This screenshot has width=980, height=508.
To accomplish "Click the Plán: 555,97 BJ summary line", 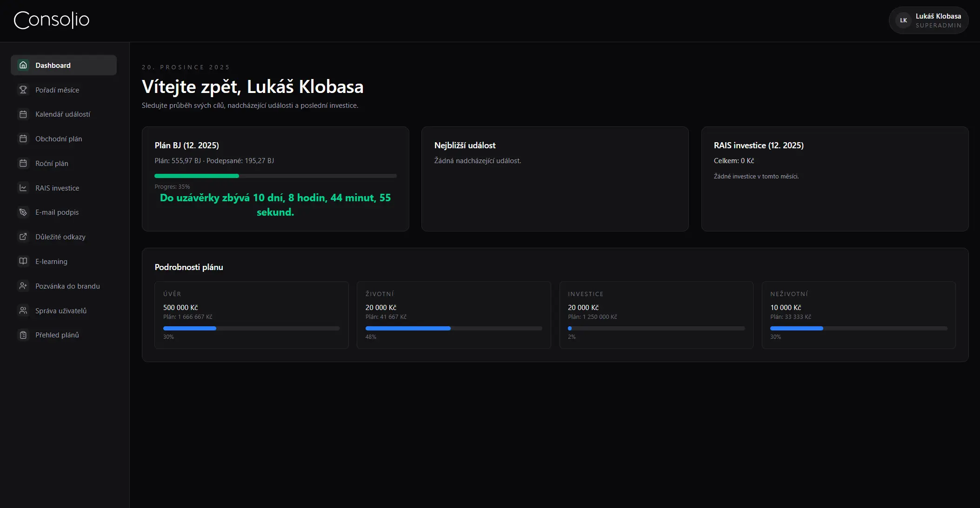I will [214, 161].
